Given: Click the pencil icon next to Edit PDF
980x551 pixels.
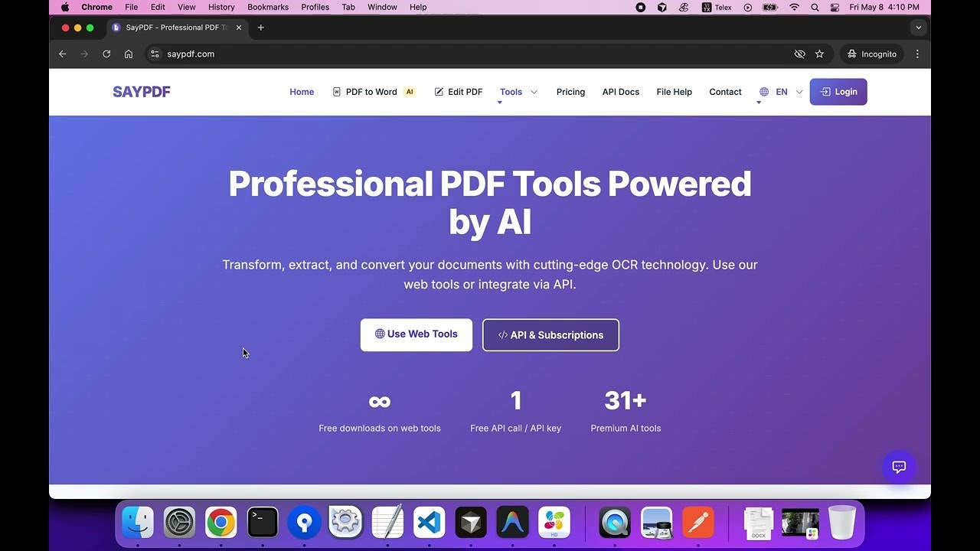Looking at the screenshot, I should pos(439,92).
